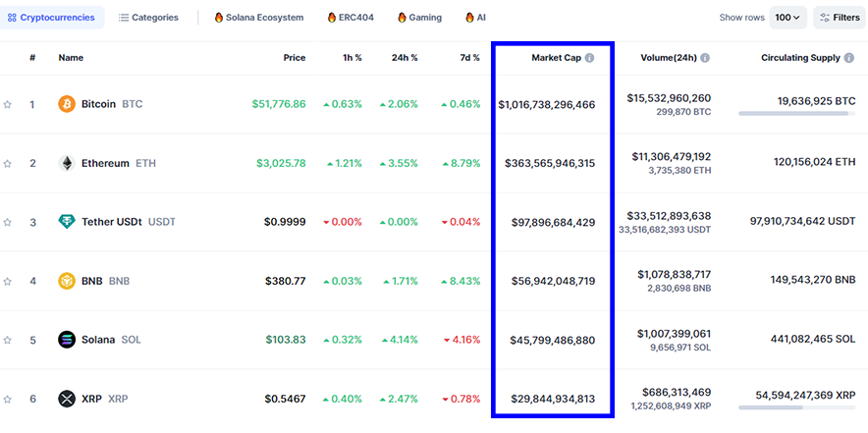Open the Show rows 100 dropdown
Image resolution: width=868 pixels, height=433 pixels.
pyautogui.click(x=787, y=18)
